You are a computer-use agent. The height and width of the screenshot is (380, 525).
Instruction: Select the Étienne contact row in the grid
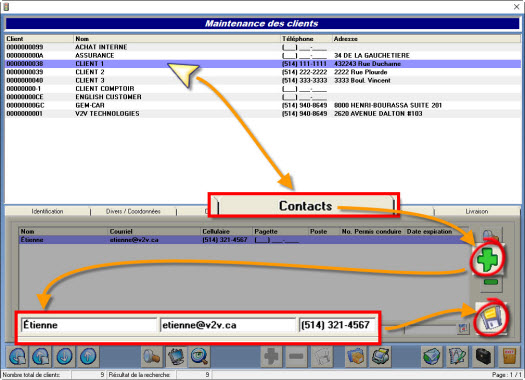tap(244, 240)
